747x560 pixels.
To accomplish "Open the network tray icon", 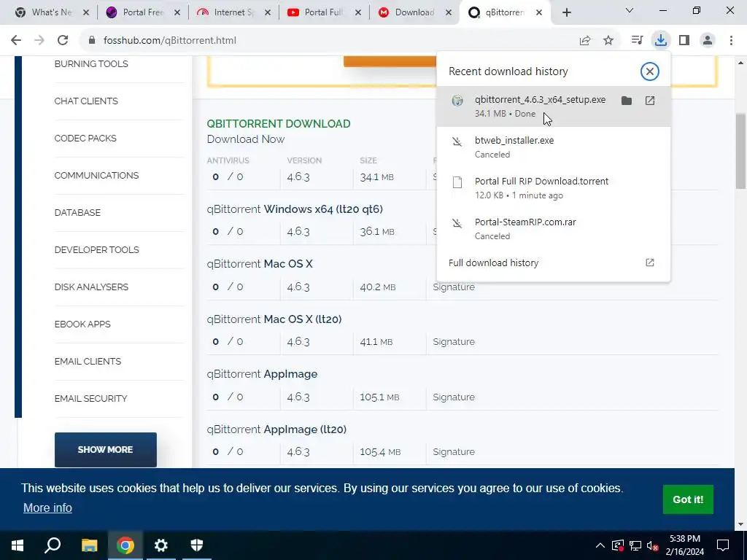I will point(635,545).
